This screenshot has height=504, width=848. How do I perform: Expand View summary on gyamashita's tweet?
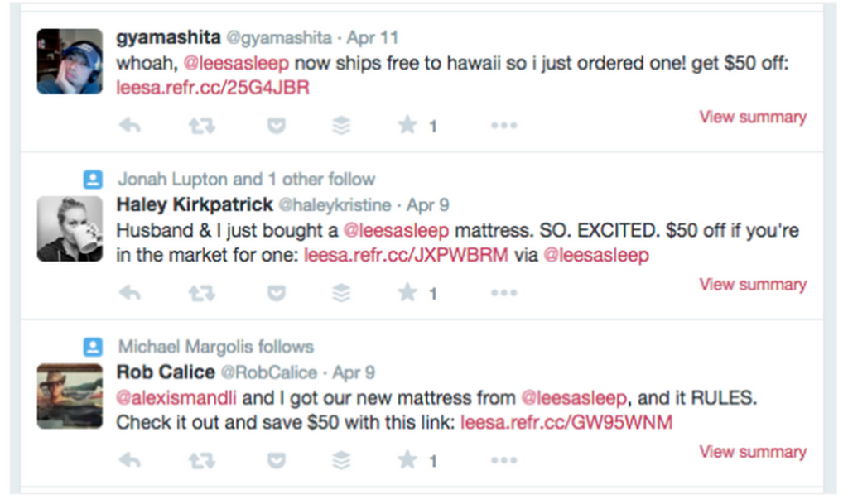point(752,117)
